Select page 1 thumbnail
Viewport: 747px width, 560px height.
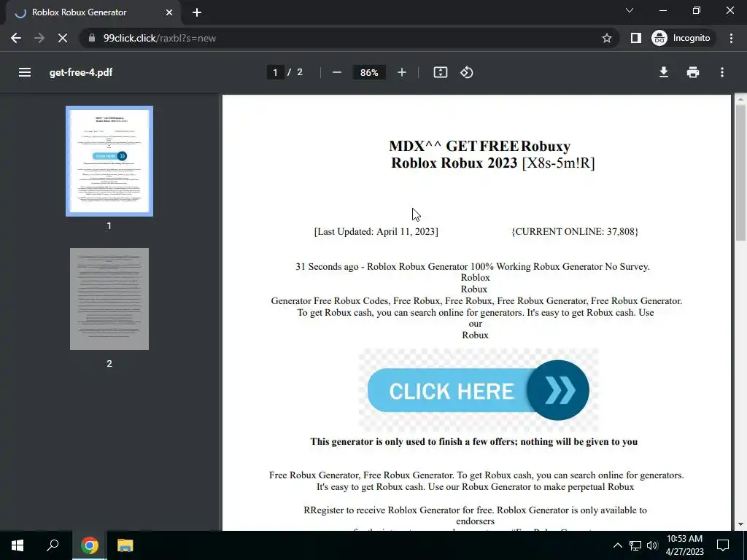pos(109,161)
